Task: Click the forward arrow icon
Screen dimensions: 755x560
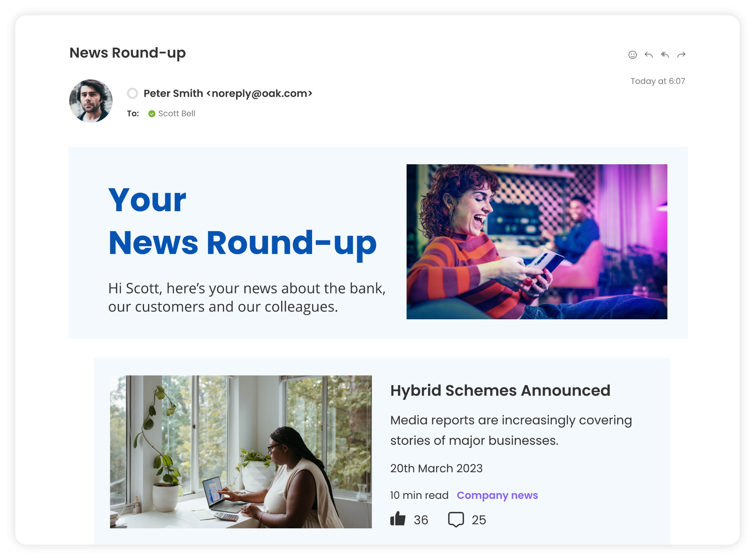Action: (x=681, y=55)
